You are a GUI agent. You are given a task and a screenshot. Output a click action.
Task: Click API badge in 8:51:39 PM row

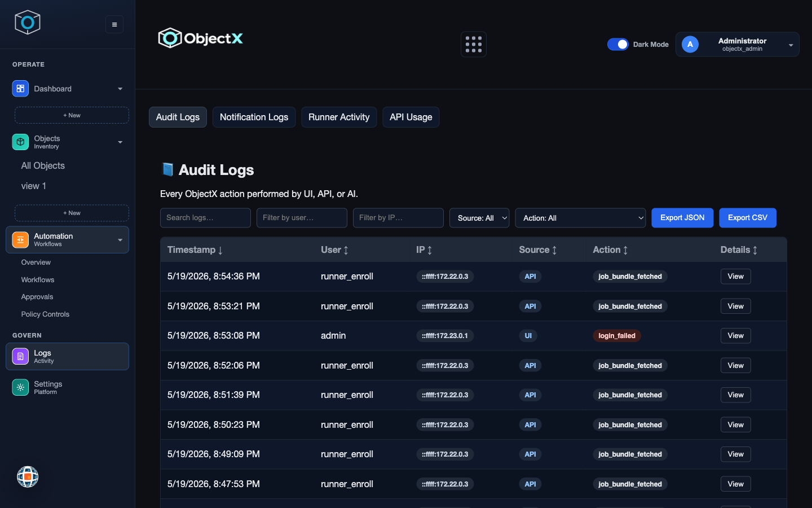pos(531,395)
